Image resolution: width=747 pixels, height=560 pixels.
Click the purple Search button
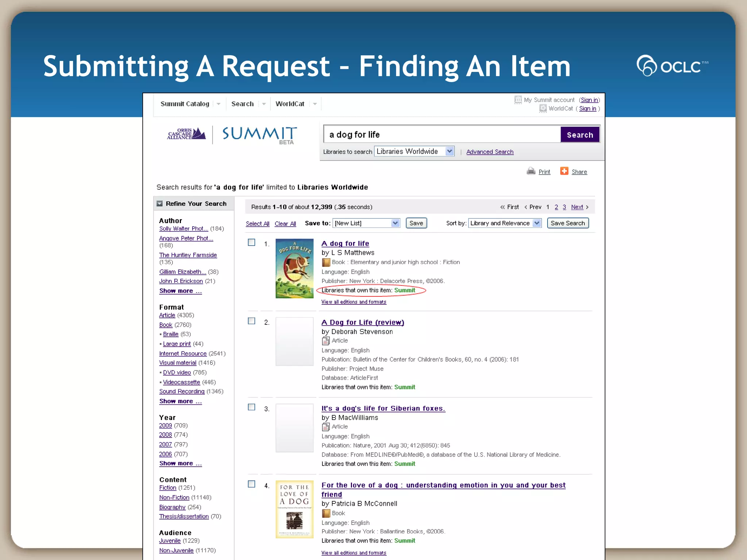click(x=580, y=135)
